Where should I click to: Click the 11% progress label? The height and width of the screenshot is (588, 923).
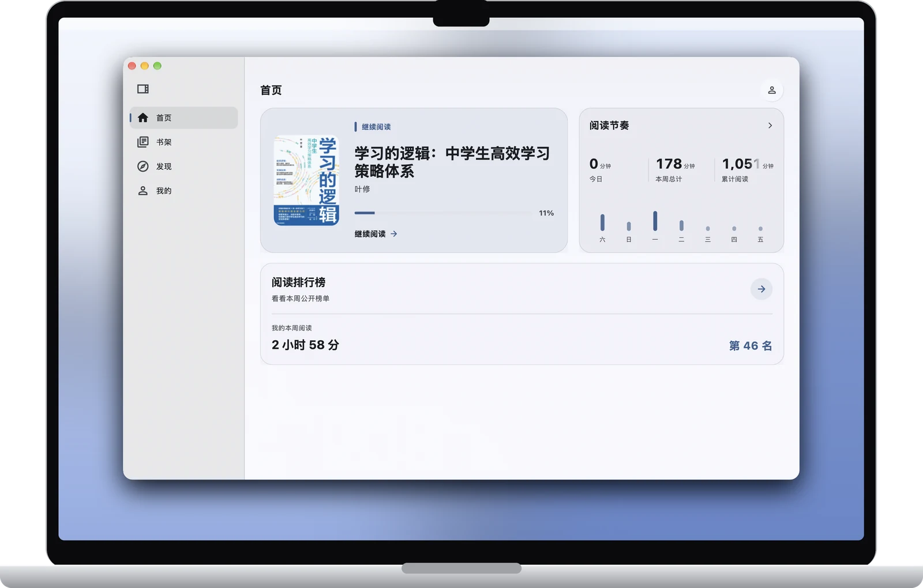546,213
